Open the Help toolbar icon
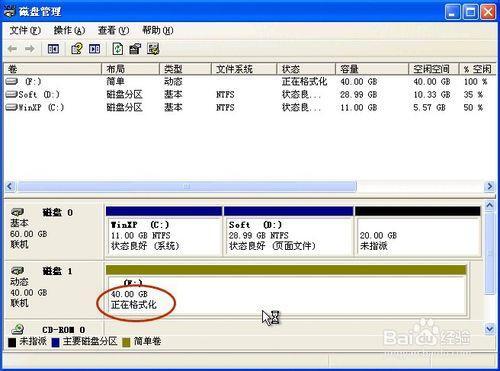Viewport: 500px width, 371px height. (x=77, y=49)
